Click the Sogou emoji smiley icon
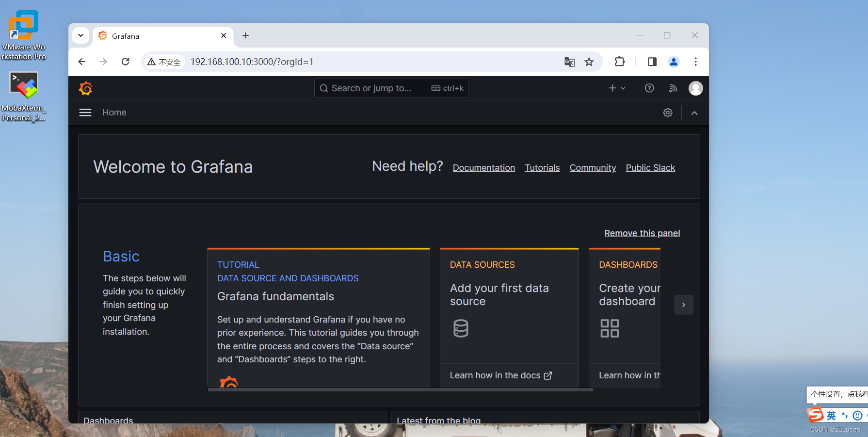 pos(857,415)
